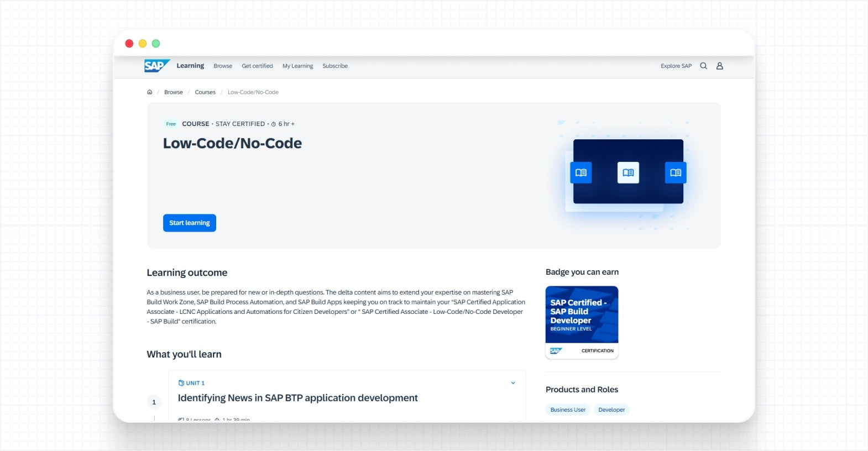Click the Low-Code/No-Code breadcrumb text

pyautogui.click(x=253, y=92)
